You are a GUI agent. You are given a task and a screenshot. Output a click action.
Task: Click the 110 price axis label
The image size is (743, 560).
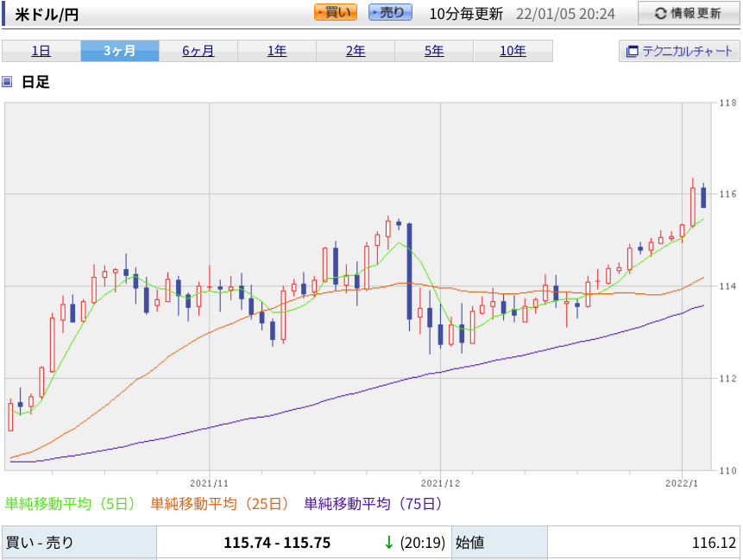click(x=727, y=470)
